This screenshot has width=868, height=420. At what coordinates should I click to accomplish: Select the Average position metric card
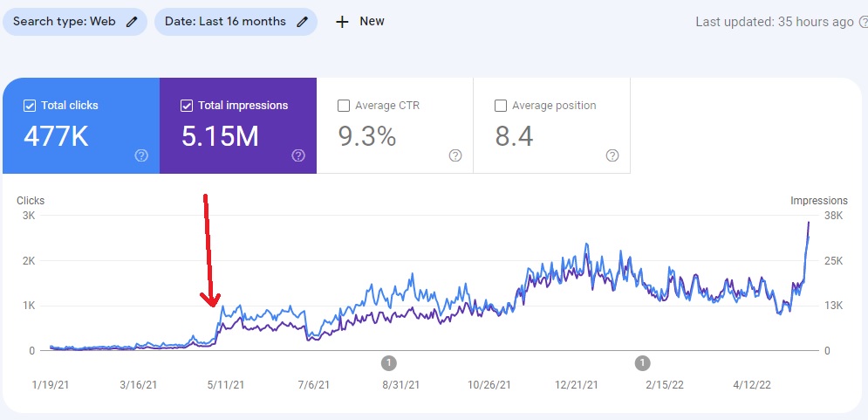(552, 126)
